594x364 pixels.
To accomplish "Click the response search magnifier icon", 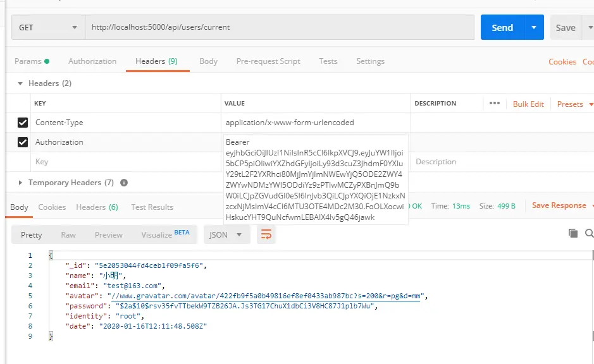I will [x=589, y=233].
